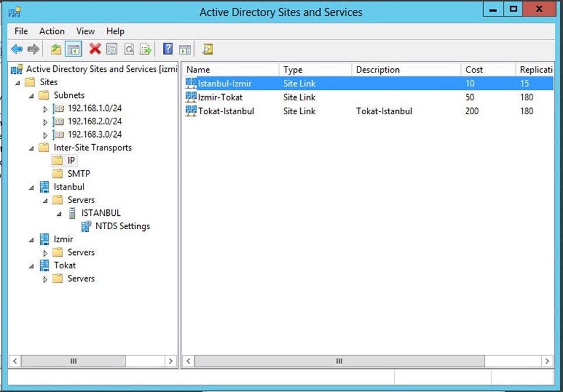Expand the 192.168.2.0/24 subnet node
The image size is (563, 392).
45,123
